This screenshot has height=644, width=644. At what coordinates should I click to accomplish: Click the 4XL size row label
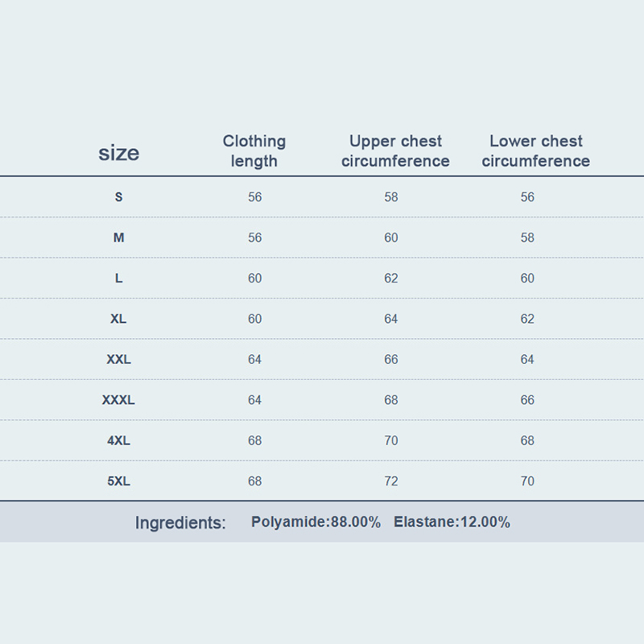tap(118, 441)
